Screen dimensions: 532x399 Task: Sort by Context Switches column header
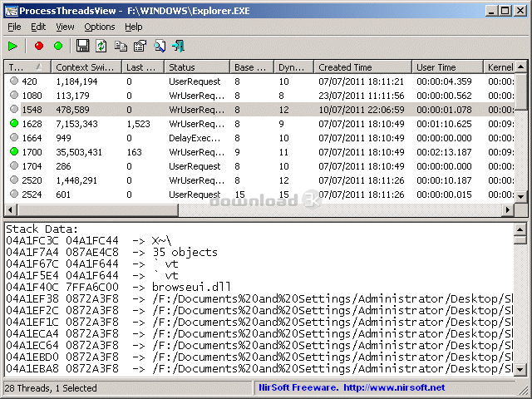pyautogui.click(x=86, y=66)
